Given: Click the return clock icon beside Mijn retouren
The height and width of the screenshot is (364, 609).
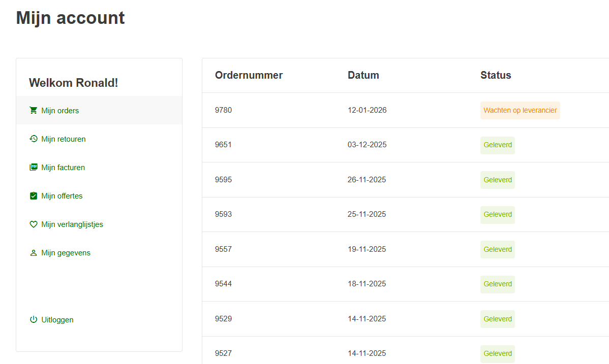Looking at the screenshot, I should point(34,139).
